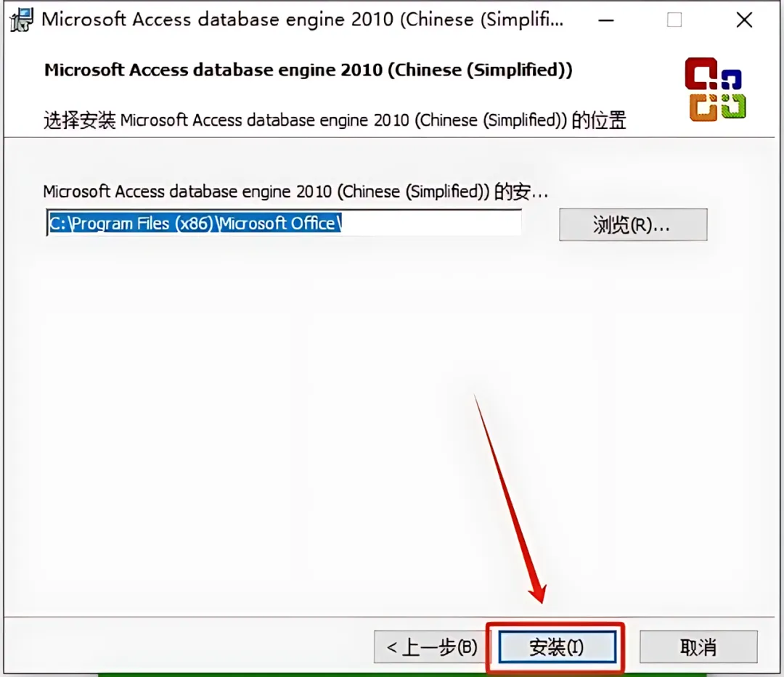Start installation with the 安装(I) button

(x=557, y=647)
